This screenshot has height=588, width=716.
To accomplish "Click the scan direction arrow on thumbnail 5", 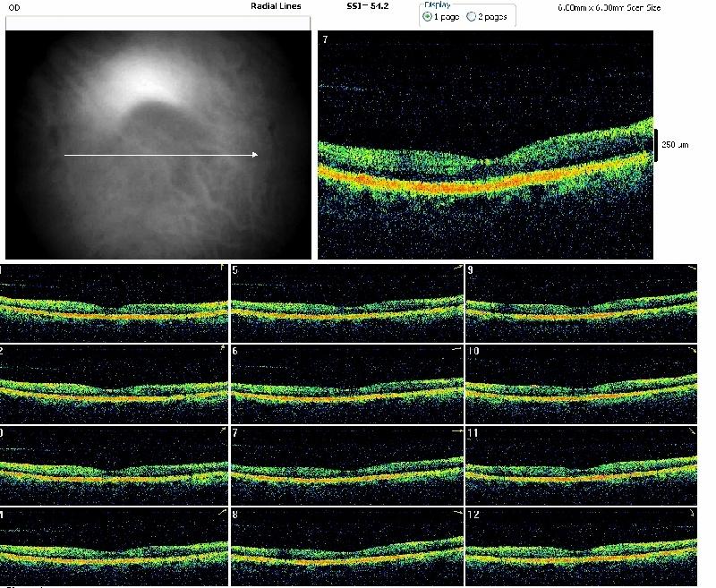I will point(457,268).
